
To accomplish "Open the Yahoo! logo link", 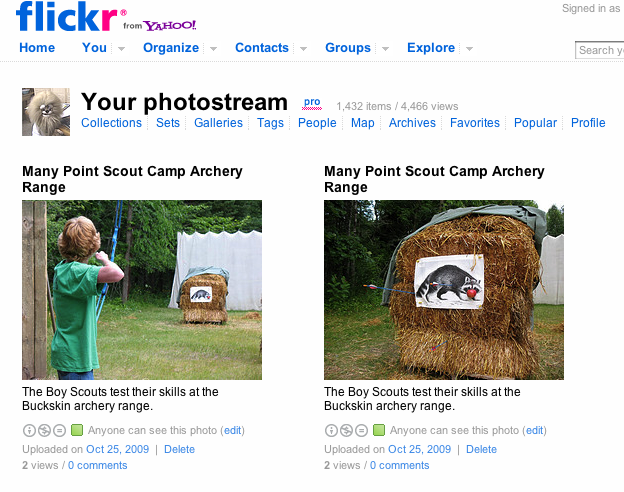I will pos(170,25).
